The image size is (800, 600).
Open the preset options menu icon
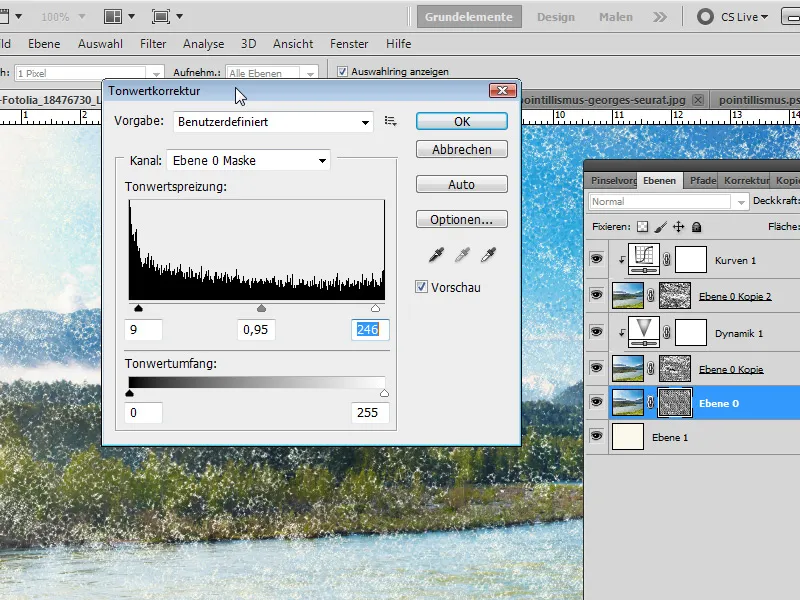(x=390, y=121)
